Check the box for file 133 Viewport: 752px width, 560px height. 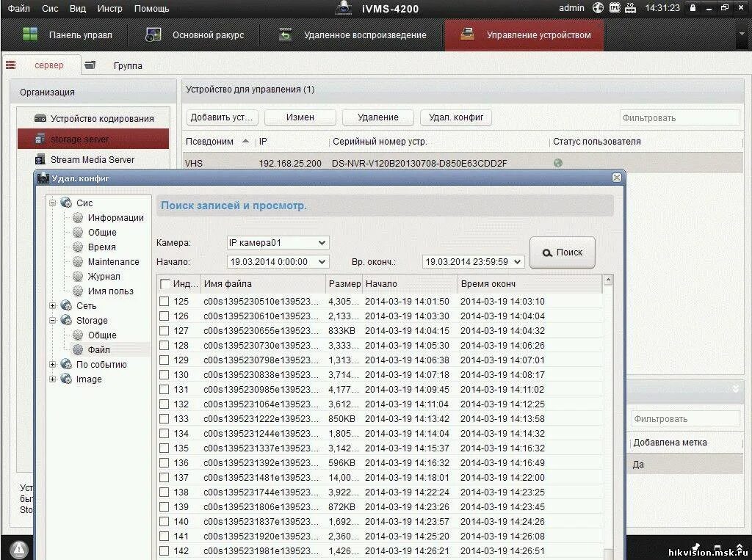[x=164, y=418]
